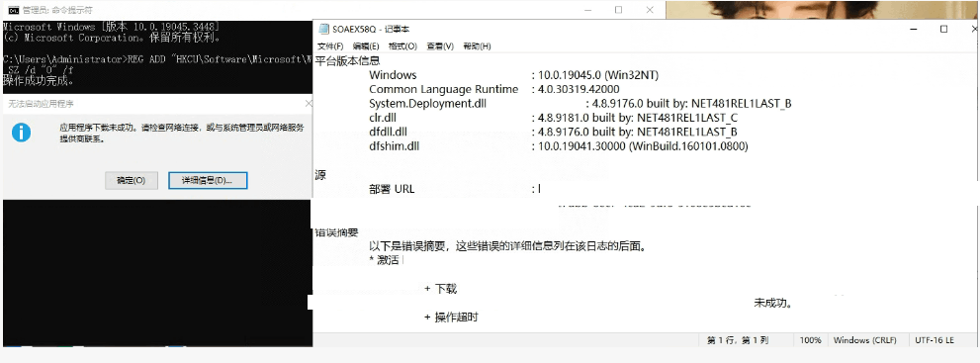Screen dimensions: 980x363
Task: Click the Notepad icon in the SOAEX58Q title bar
Action: pyautogui.click(x=323, y=30)
